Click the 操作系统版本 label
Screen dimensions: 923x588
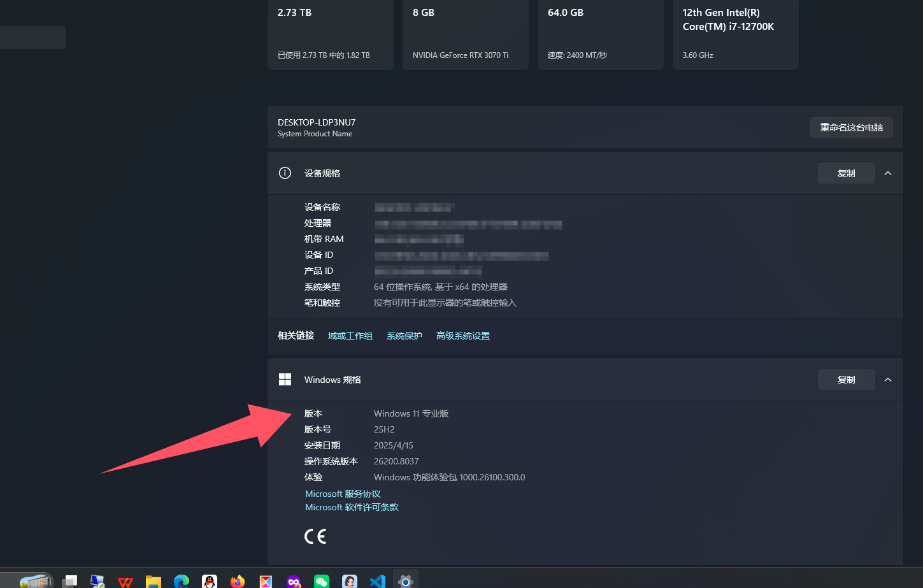(x=331, y=461)
